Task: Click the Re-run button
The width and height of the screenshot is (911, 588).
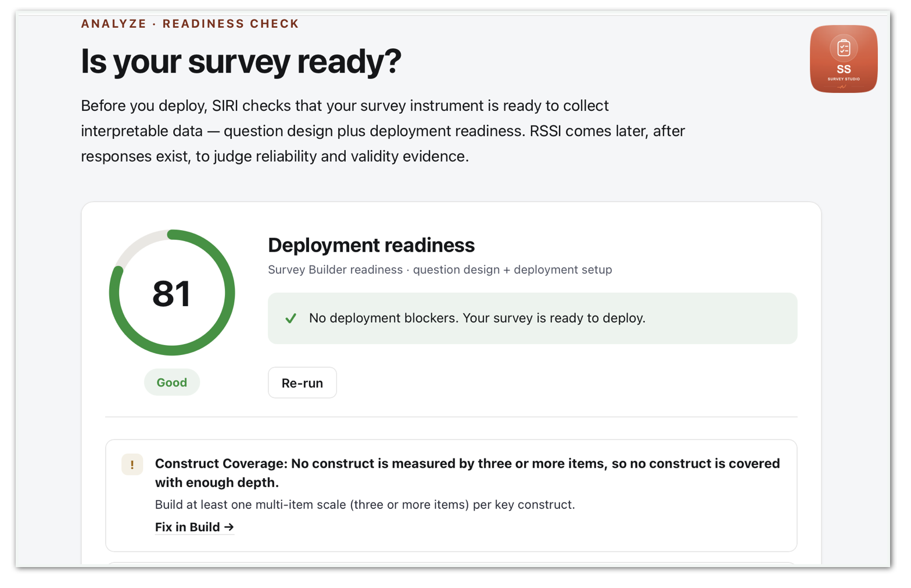Action: coord(302,383)
